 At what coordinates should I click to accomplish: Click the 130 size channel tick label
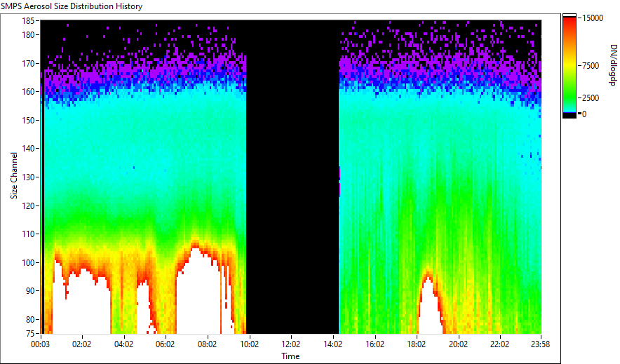coord(27,177)
